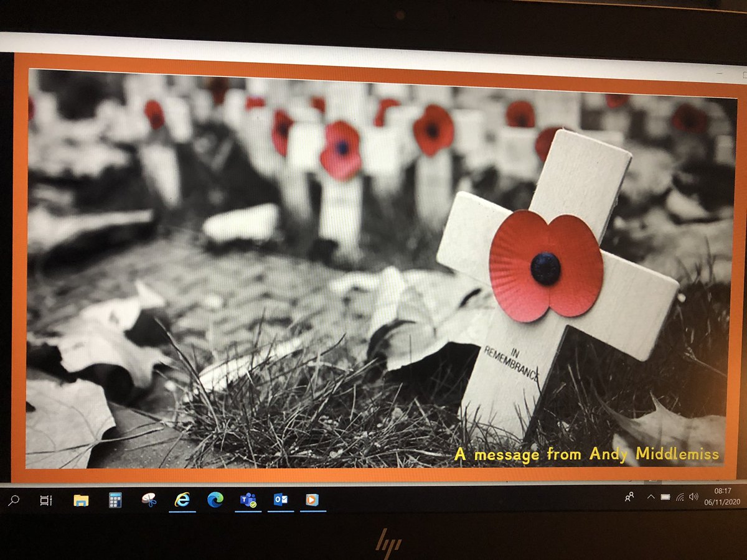747x560 pixels.
Task: Click the text 'A message from Andy Middlemiss'
Action: click(x=586, y=454)
